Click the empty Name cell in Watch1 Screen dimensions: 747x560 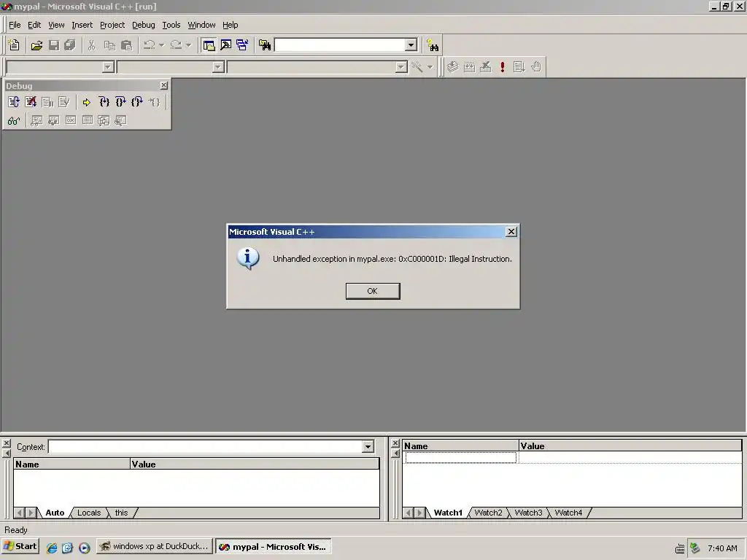pos(461,458)
